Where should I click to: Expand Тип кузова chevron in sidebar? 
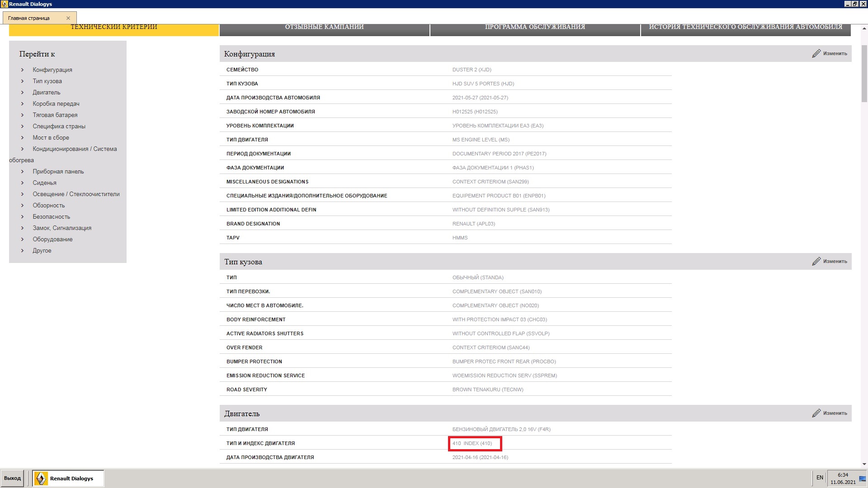[x=22, y=81]
